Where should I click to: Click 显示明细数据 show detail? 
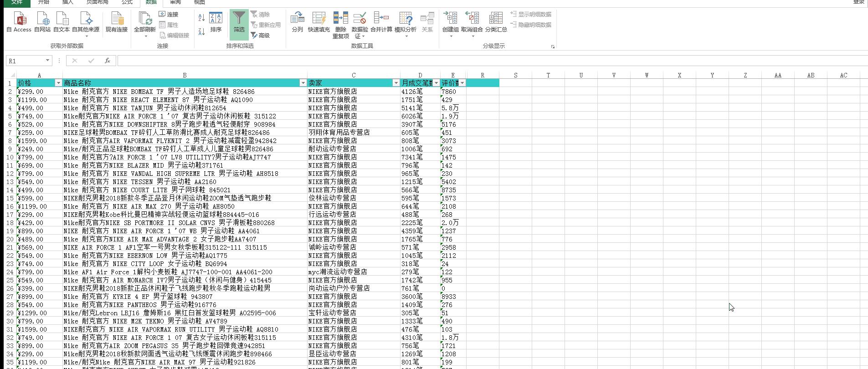[531, 15]
